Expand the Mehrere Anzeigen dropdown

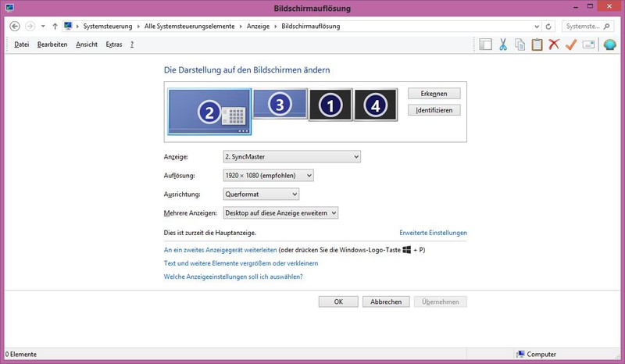[280, 212]
